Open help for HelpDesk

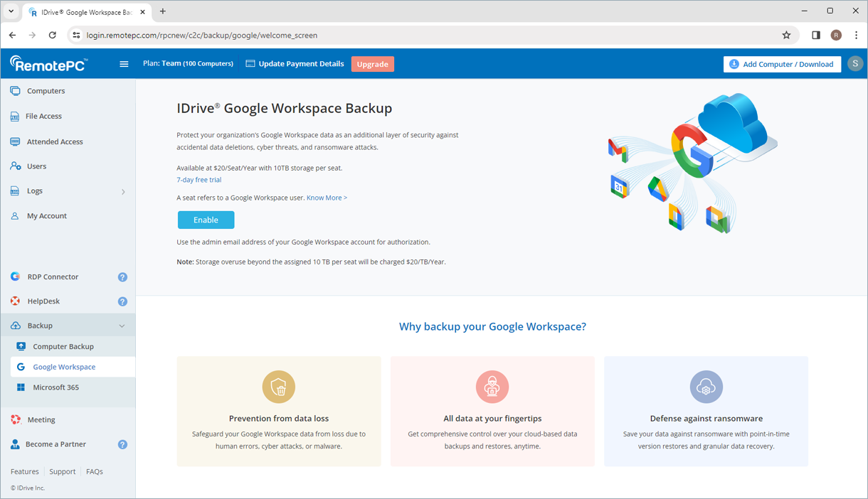pos(122,301)
